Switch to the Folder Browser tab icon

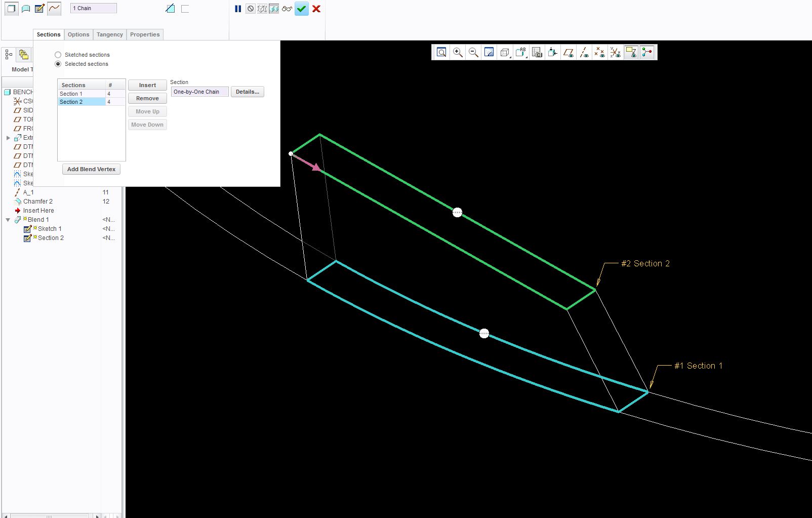[23, 54]
